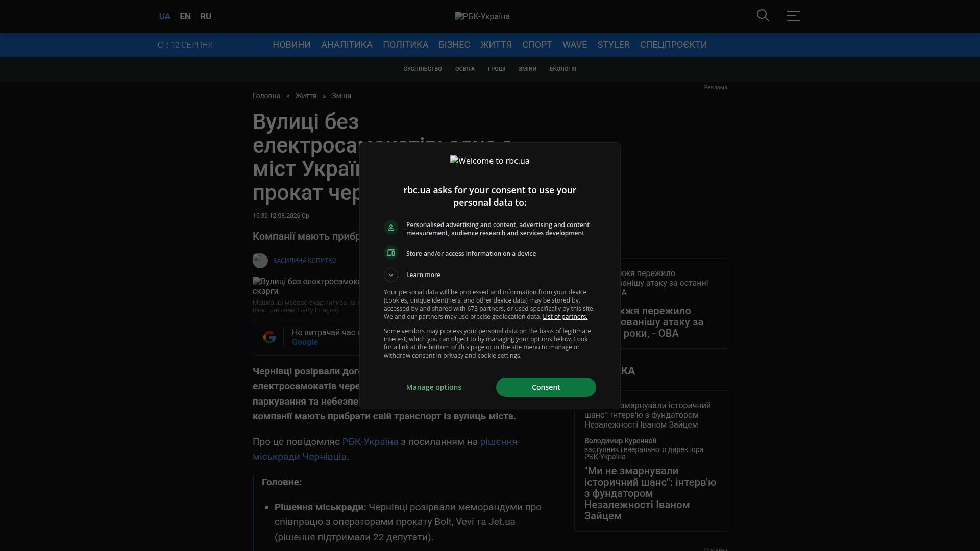Viewport: 980px width, 551px height.
Task: Select the ОСВІТА subcategory
Action: pos(465,69)
